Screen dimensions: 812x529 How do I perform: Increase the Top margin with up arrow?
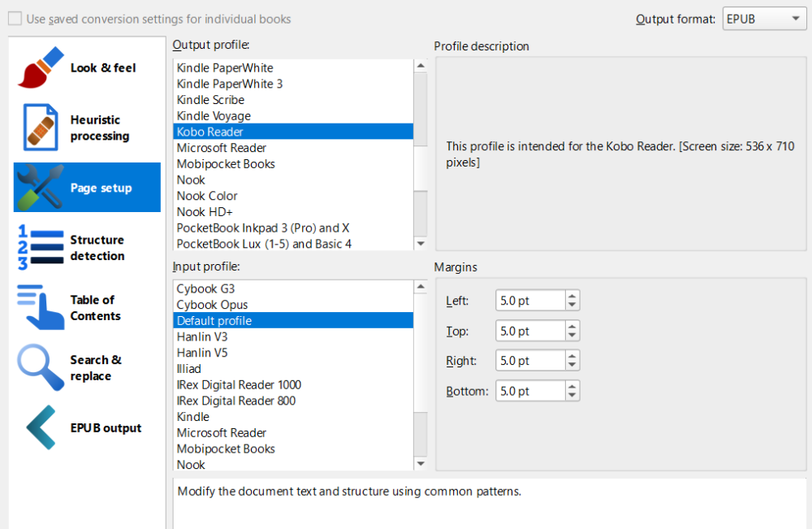[x=572, y=327]
